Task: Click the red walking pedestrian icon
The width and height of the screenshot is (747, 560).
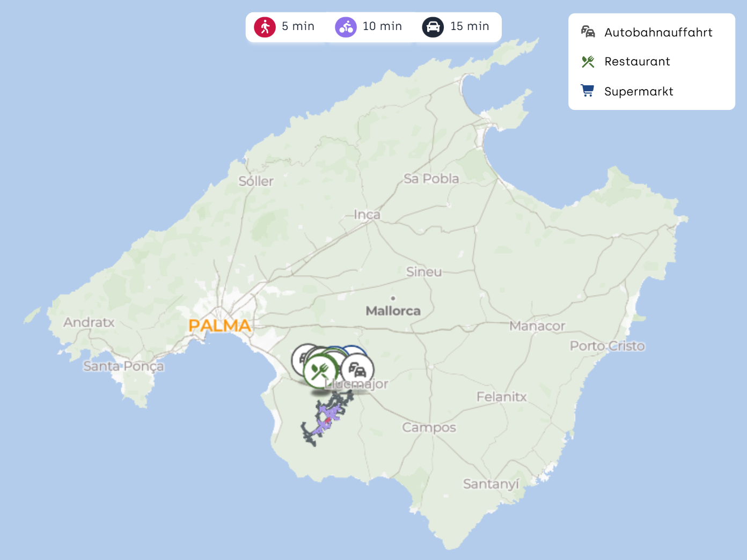Action: (x=265, y=27)
